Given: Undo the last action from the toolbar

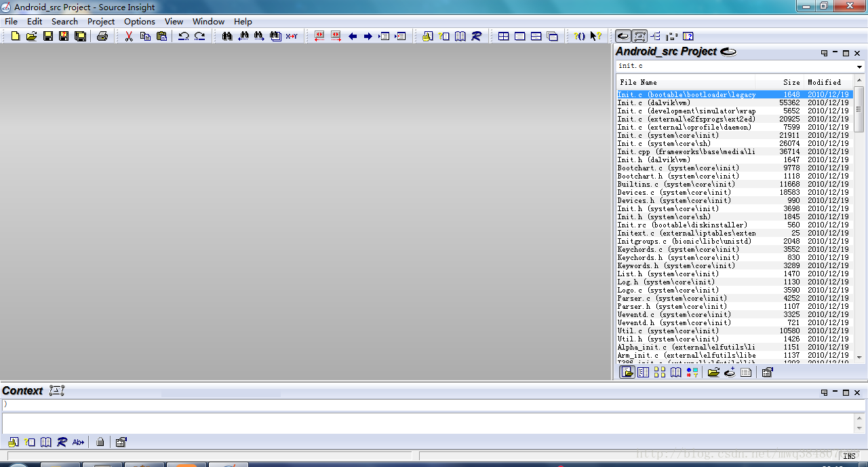Looking at the screenshot, I should pyautogui.click(x=184, y=36).
